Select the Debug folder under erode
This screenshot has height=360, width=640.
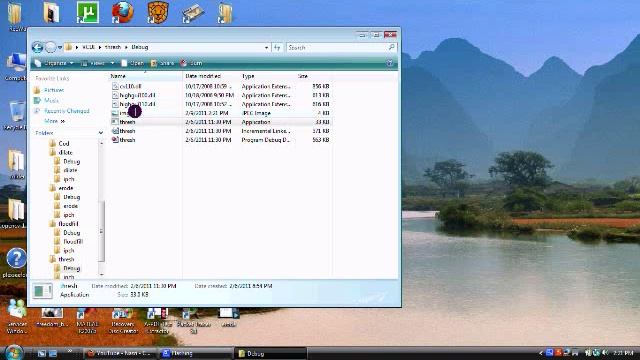coord(67,197)
